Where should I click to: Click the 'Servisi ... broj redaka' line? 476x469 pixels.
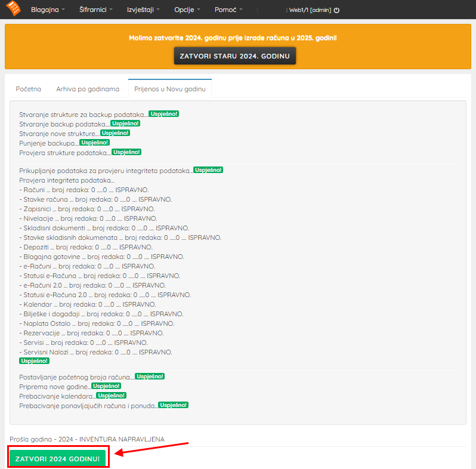83,343
